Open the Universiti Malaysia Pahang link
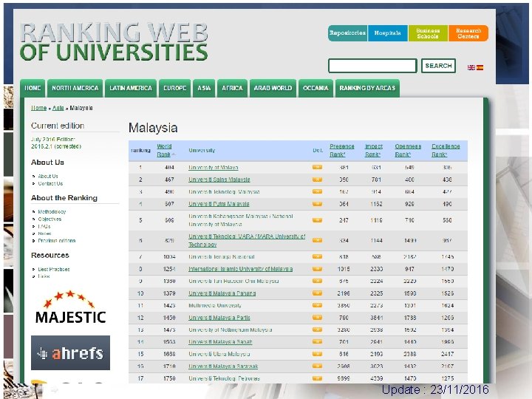Viewport: 532px width, 399px height. click(x=222, y=293)
